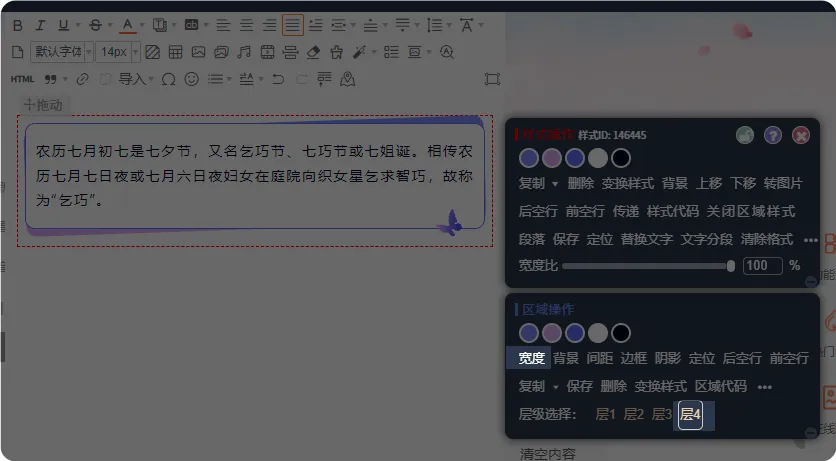Select layer 层4
This screenshot has height=461, width=836.
coord(690,414)
